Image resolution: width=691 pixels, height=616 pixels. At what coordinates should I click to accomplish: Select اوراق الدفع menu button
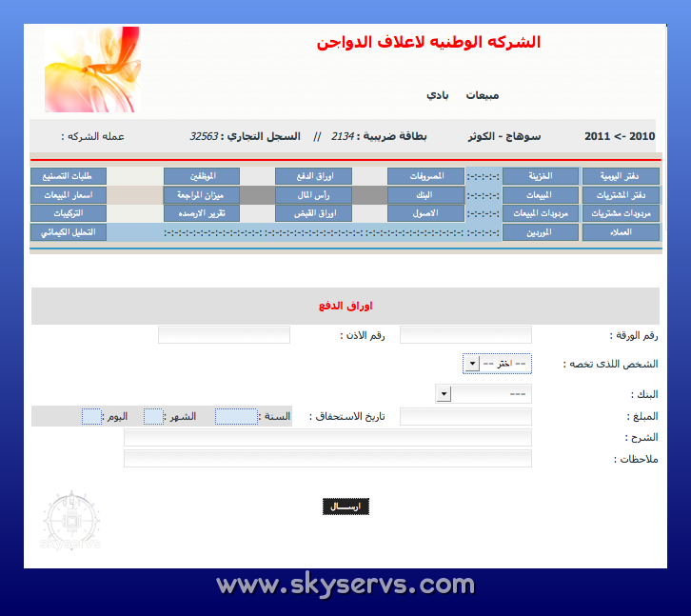click(x=313, y=176)
